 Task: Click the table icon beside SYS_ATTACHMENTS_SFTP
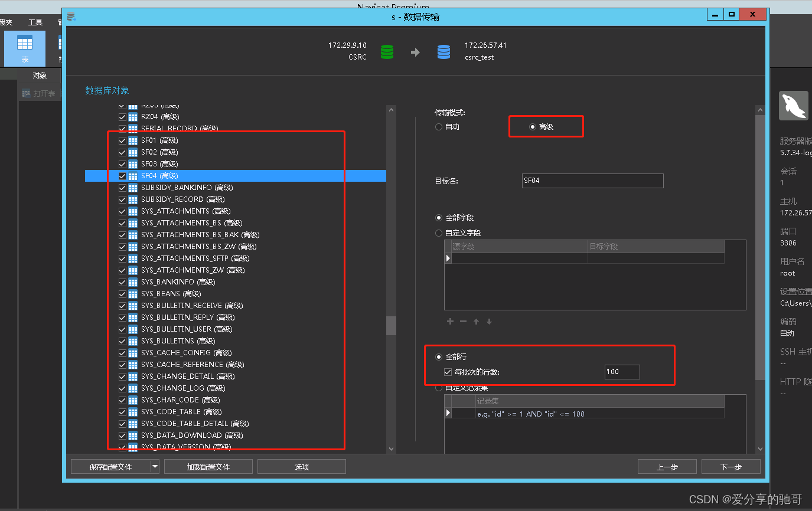133,258
